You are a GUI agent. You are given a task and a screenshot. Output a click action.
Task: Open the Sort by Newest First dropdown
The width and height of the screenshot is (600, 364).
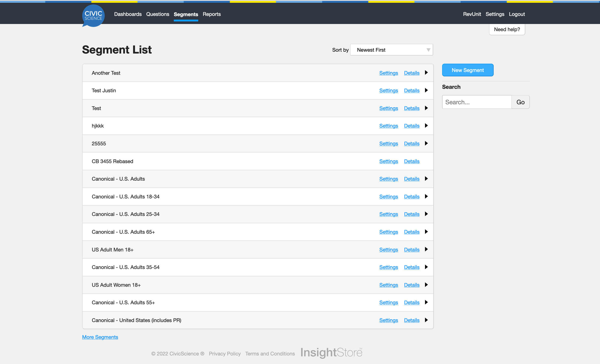(391, 50)
